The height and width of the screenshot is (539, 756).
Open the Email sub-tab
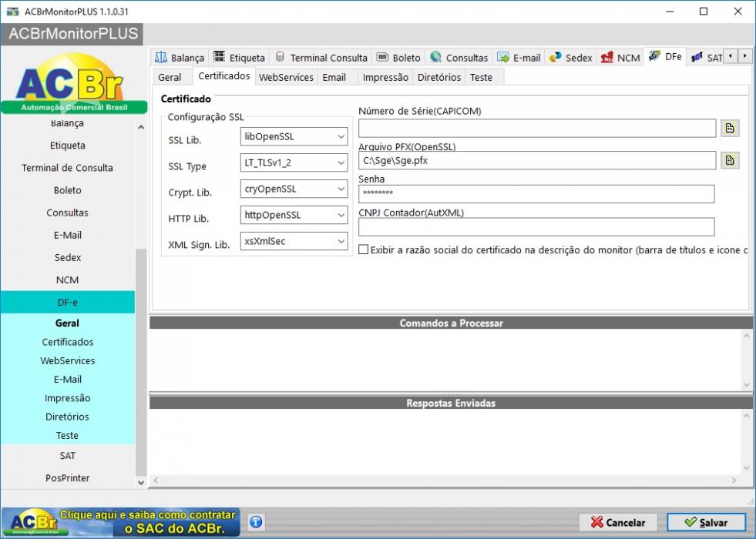pos(334,77)
